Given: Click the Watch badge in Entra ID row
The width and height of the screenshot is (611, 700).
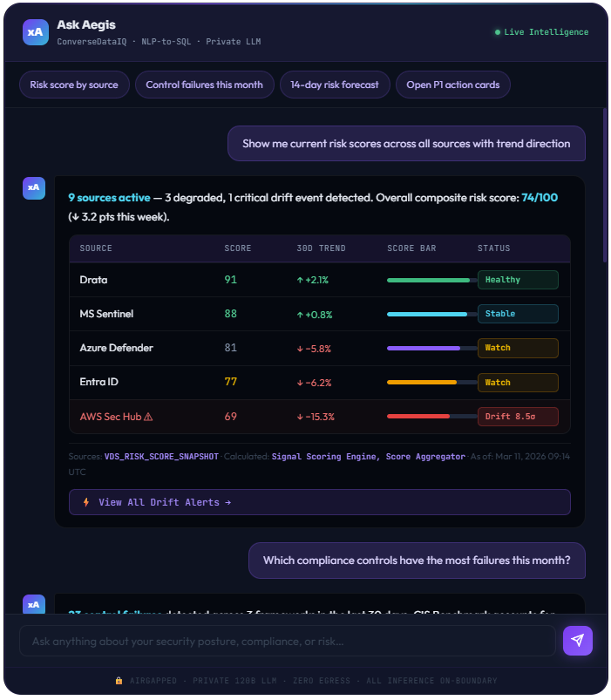Looking at the screenshot, I should [518, 383].
